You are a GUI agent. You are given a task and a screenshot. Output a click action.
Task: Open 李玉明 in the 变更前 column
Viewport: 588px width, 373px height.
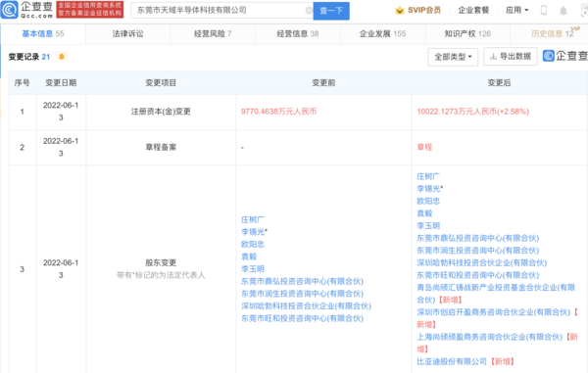click(x=253, y=269)
